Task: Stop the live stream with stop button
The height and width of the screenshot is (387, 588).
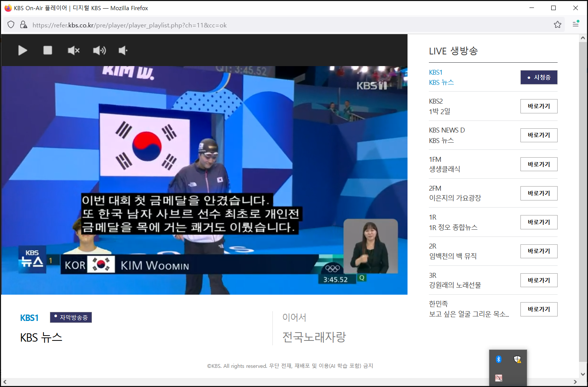Action: [48, 50]
